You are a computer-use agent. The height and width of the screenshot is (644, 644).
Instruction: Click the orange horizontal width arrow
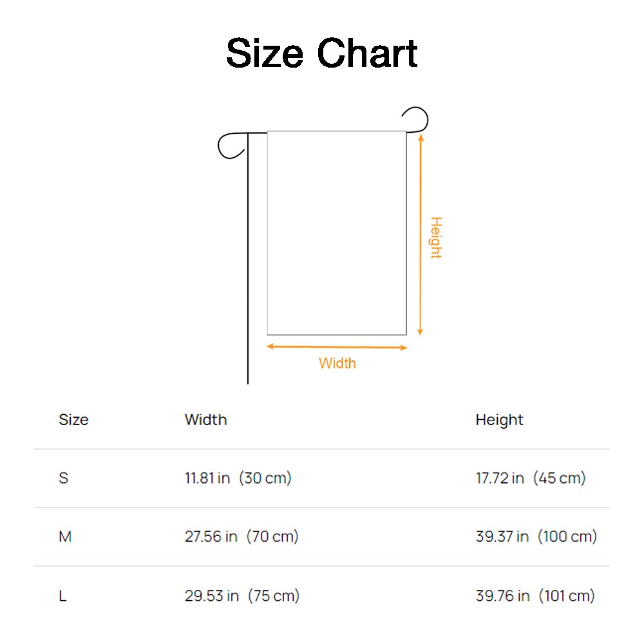pyautogui.click(x=337, y=347)
